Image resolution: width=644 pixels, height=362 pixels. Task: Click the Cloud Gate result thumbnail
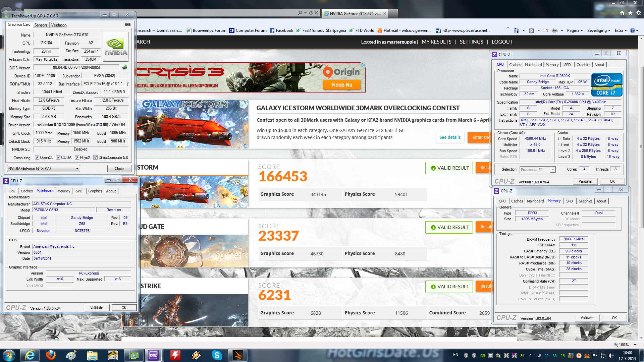(195, 251)
